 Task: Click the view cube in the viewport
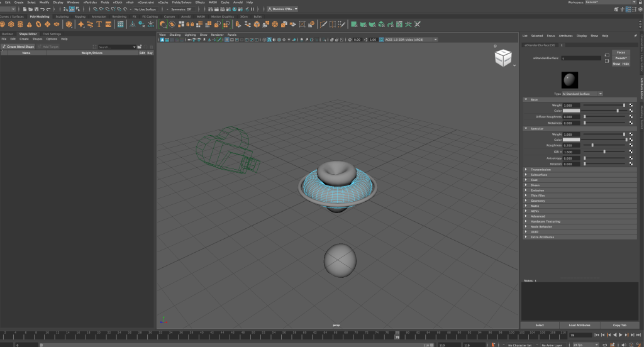click(503, 59)
